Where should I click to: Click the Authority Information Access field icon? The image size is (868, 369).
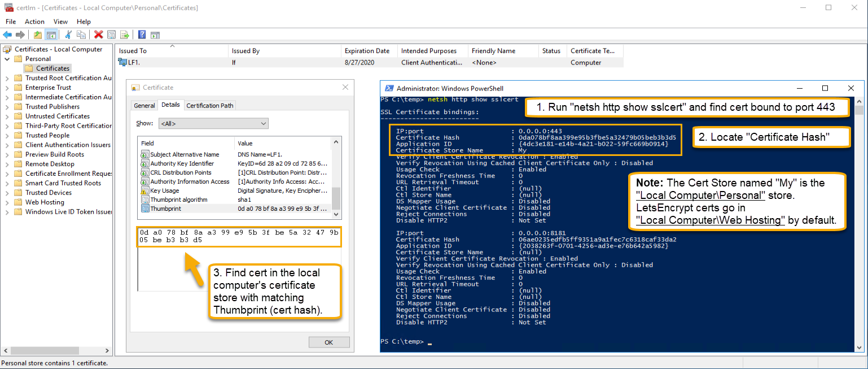[x=145, y=181]
